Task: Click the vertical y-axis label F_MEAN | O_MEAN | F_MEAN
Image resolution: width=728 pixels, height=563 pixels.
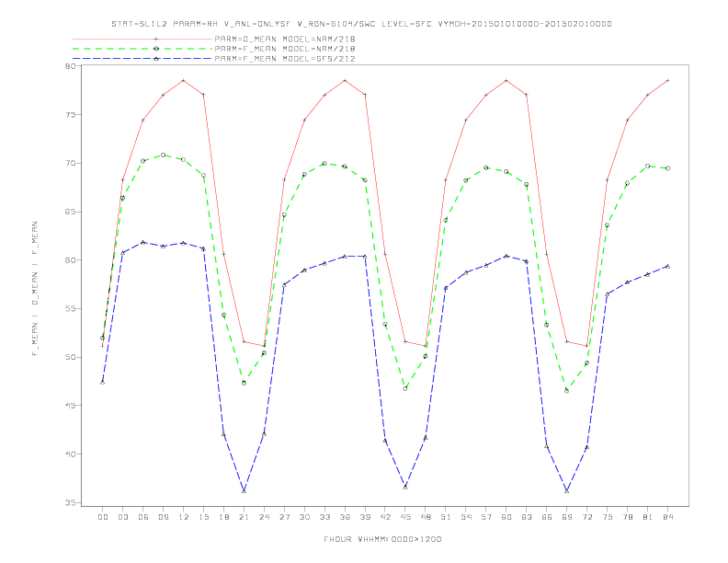Action: pyautogui.click(x=35, y=289)
